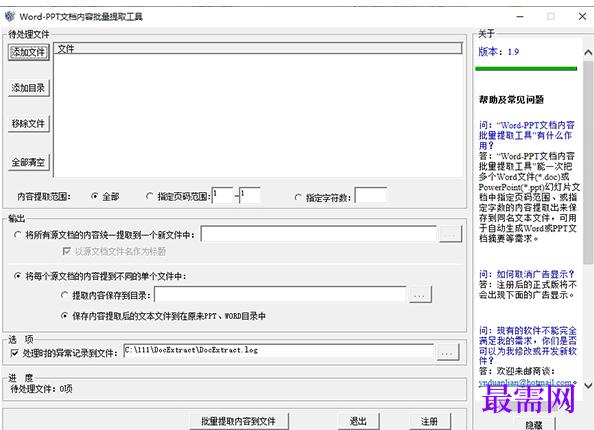This screenshot has width=594, height=430.
Task: Click the 版本: 1.9 text
Action: (x=499, y=52)
